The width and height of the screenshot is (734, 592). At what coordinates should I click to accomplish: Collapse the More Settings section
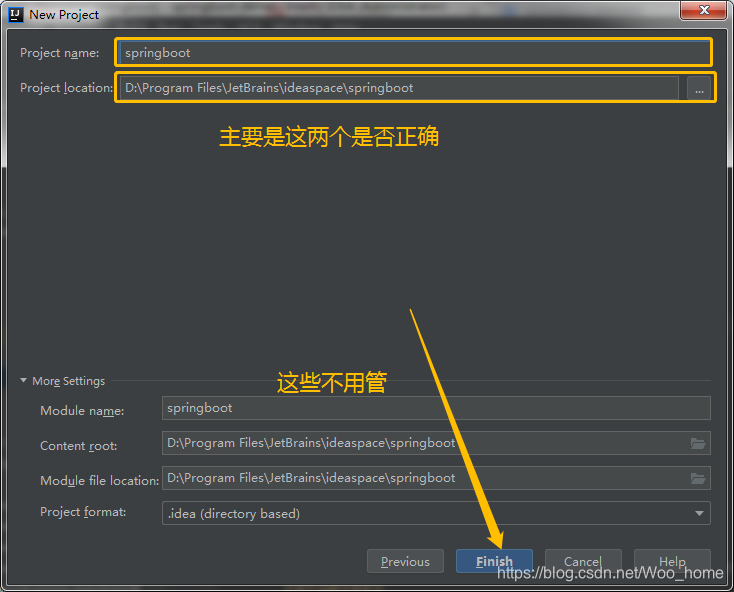[x=23, y=380]
